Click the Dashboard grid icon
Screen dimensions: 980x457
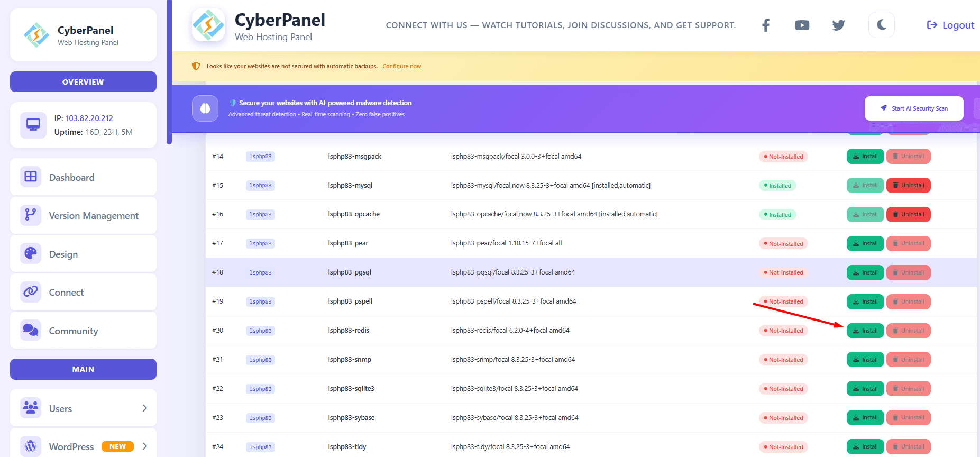[31, 177]
